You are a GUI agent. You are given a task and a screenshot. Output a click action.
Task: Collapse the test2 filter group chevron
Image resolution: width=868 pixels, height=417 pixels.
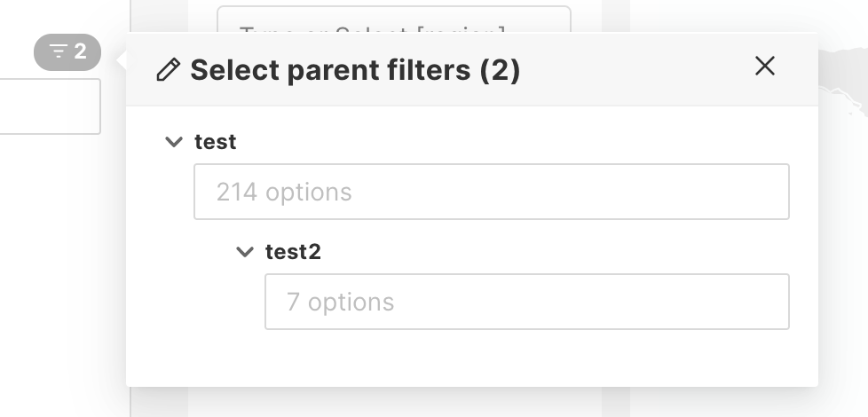(245, 252)
